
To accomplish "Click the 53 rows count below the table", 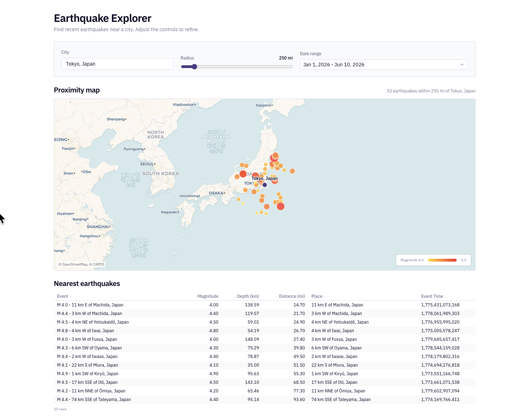I will (60, 409).
